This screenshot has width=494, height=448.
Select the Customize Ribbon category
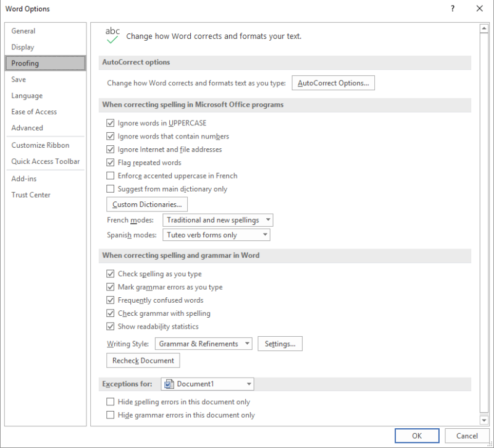tap(40, 145)
